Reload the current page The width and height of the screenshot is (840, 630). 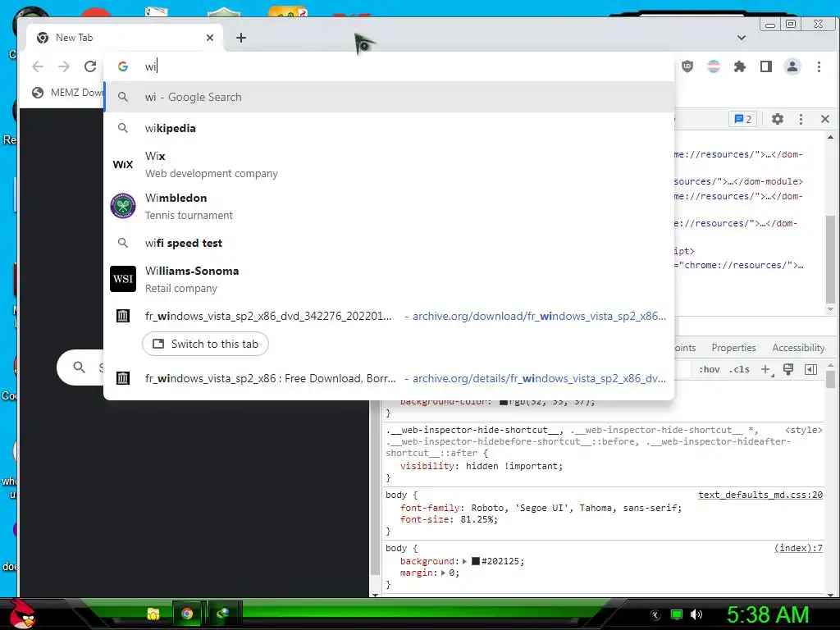click(x=90, y=66)
